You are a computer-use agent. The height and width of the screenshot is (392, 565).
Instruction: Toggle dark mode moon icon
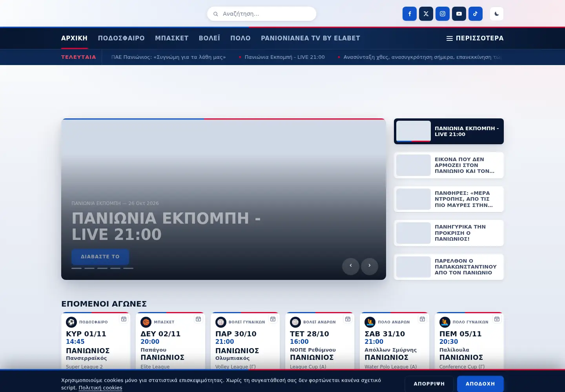tap(497, 14)
